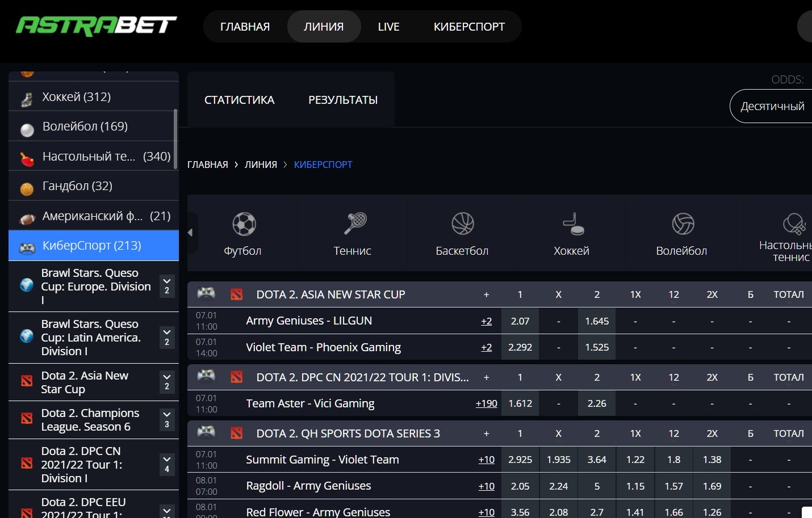Click the Настольный теннис sidebar paddle icon
The height and width of the screenshot is (518, 812).
tap(27, 159)
